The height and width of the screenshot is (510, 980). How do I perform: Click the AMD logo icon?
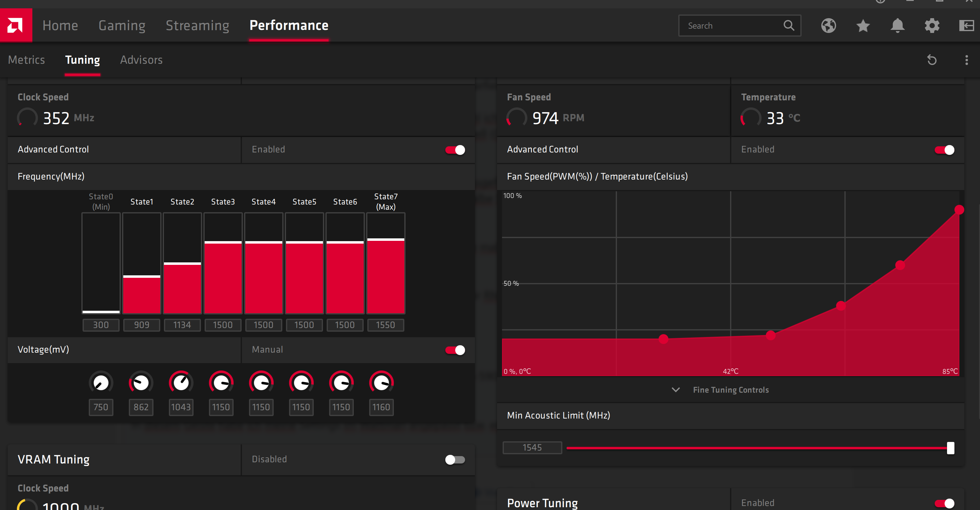click(x=16, y=25)
